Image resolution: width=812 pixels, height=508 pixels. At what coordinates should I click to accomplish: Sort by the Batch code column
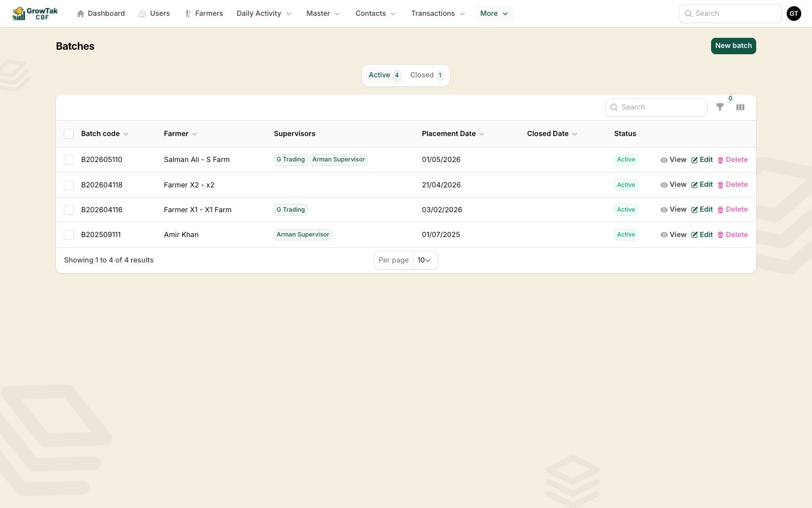pyautogui.click(x=105, y=134)
